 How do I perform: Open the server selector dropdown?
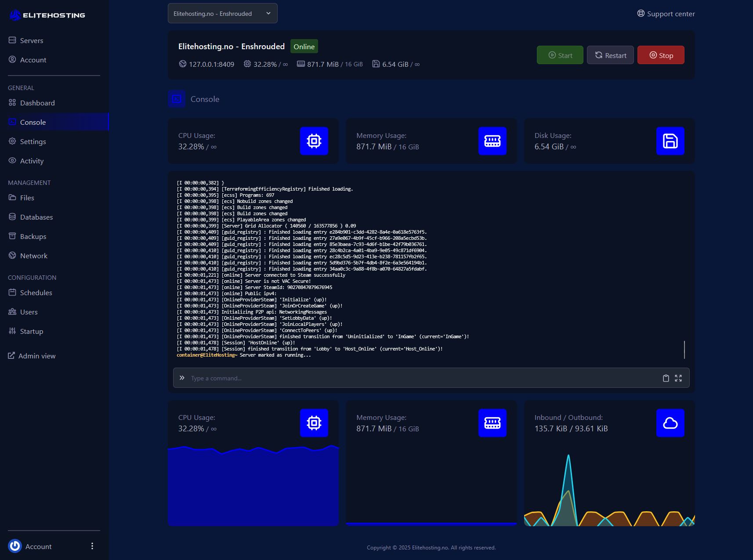(x=222, y=14)
